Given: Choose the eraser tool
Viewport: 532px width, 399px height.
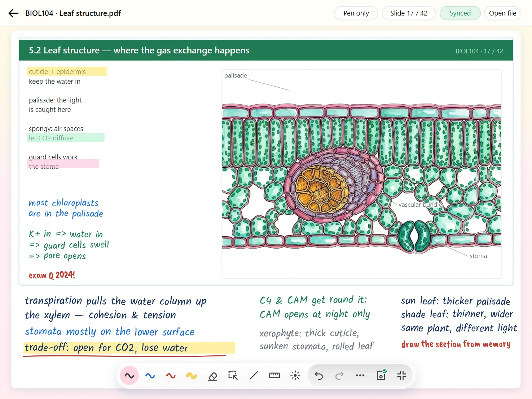Looking at the screenshot, I should click(x=212, y=376).
